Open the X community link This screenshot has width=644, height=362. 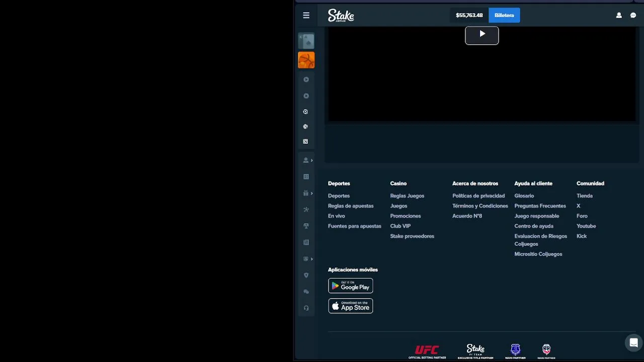[579, 206]
